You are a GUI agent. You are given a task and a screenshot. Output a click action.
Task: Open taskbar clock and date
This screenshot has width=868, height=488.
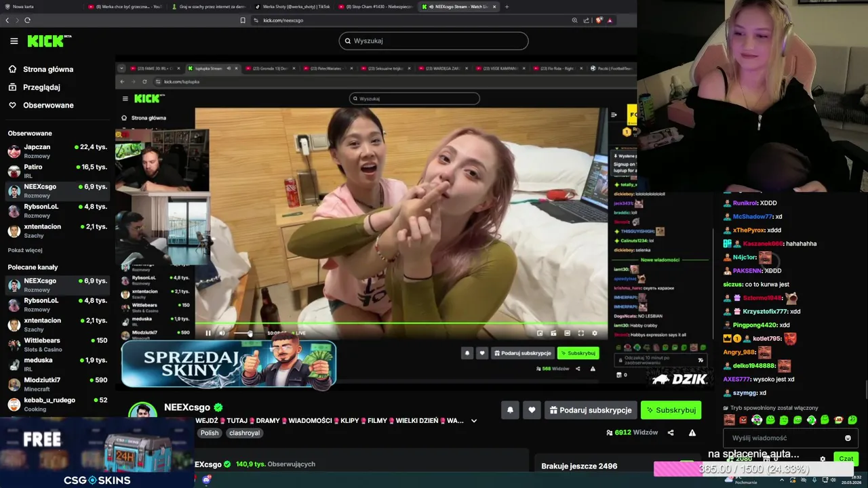click(851, 480)
